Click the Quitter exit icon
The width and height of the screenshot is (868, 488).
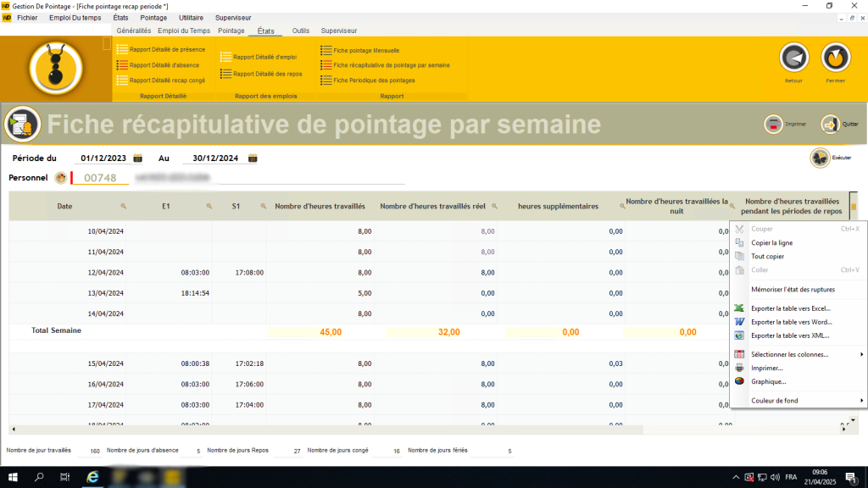(x=829, y=124)
